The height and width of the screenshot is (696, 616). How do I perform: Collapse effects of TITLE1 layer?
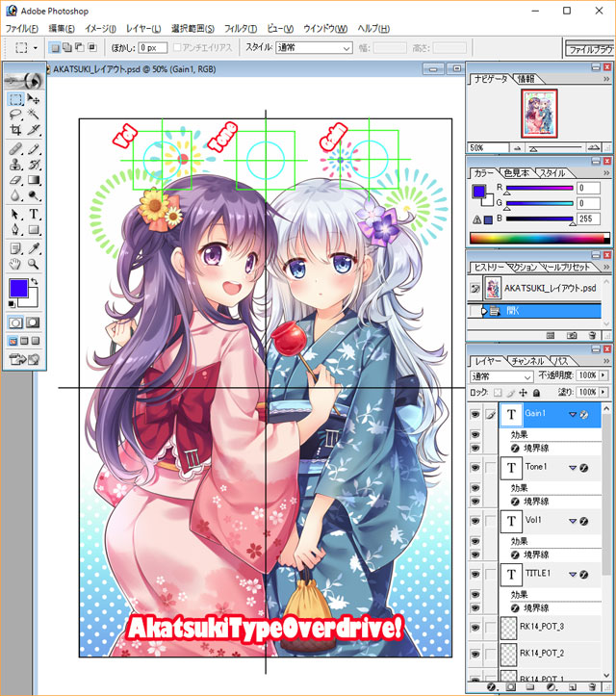[573, 575]
